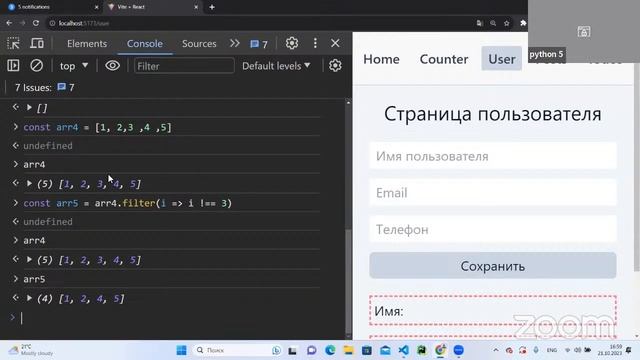Open the browser extensions puzzle icon

click(523, 23)
